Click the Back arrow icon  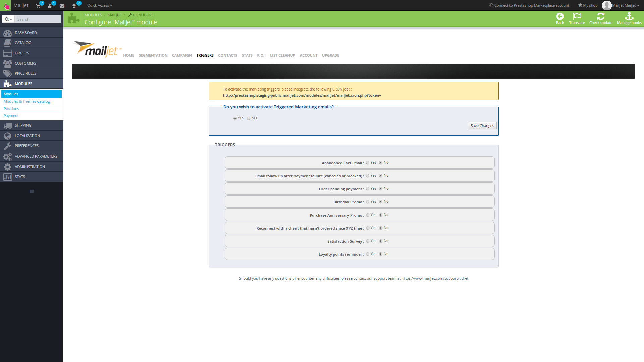click(560, 16)
